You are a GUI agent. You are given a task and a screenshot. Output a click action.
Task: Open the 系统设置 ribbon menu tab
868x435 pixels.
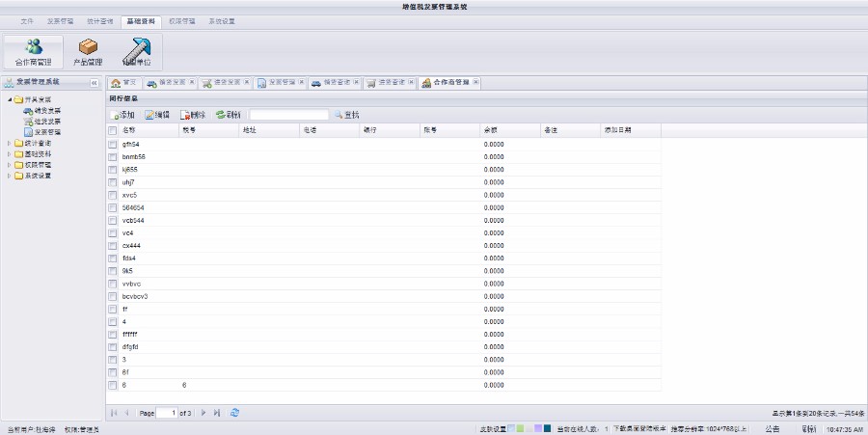pyautogui.click(x=222, y=21)
